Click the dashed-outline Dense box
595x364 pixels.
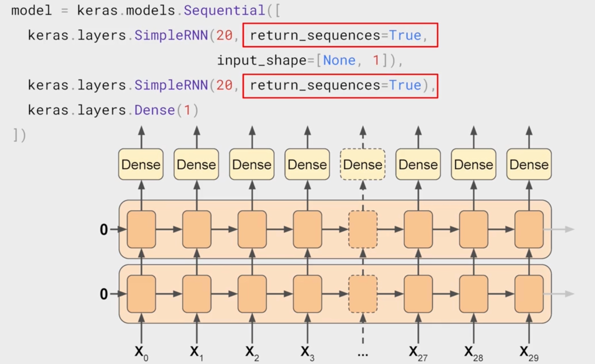click(x=363, y=164)
